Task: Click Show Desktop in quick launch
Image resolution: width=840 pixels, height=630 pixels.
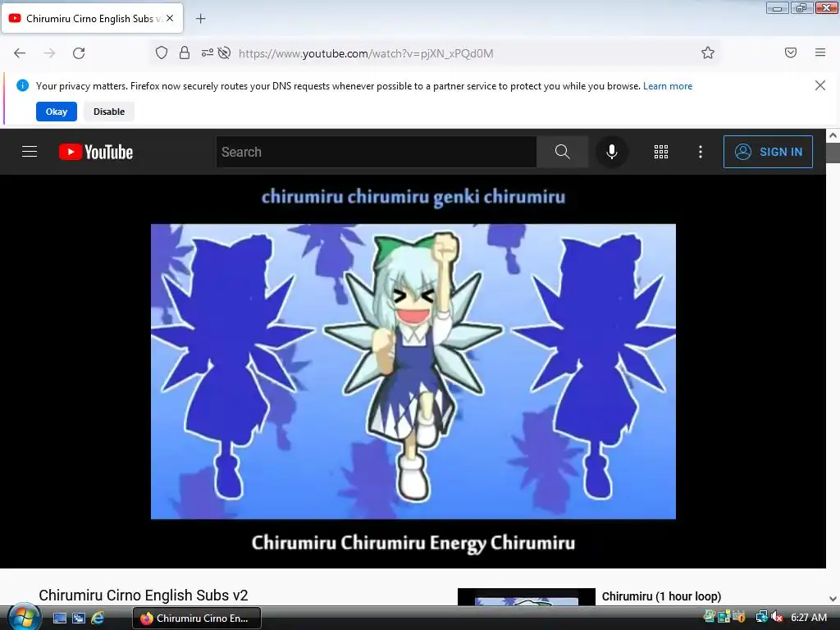Action: tap(59, 618)
